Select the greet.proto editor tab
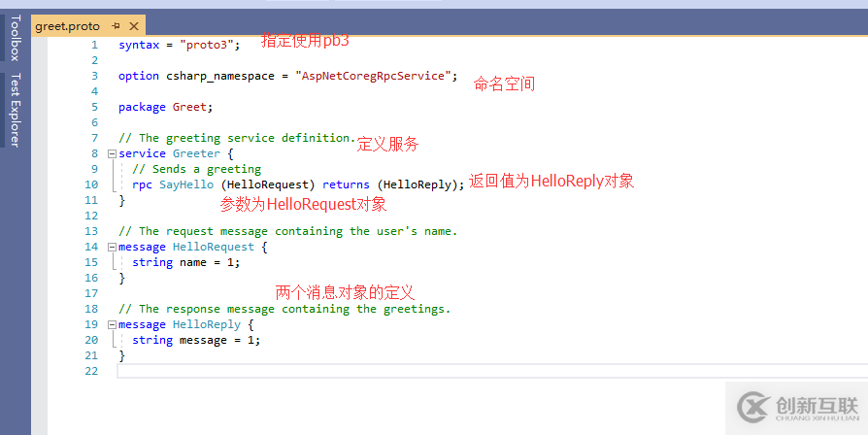This screenshot has height=435, width=868. [67, 26]
